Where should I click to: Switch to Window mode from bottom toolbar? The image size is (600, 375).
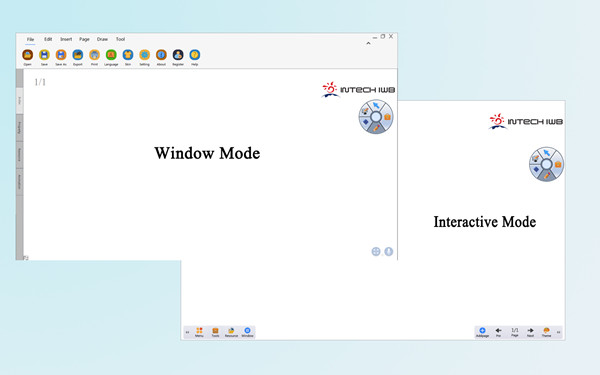pyautogui.click(x=247, y=332)
